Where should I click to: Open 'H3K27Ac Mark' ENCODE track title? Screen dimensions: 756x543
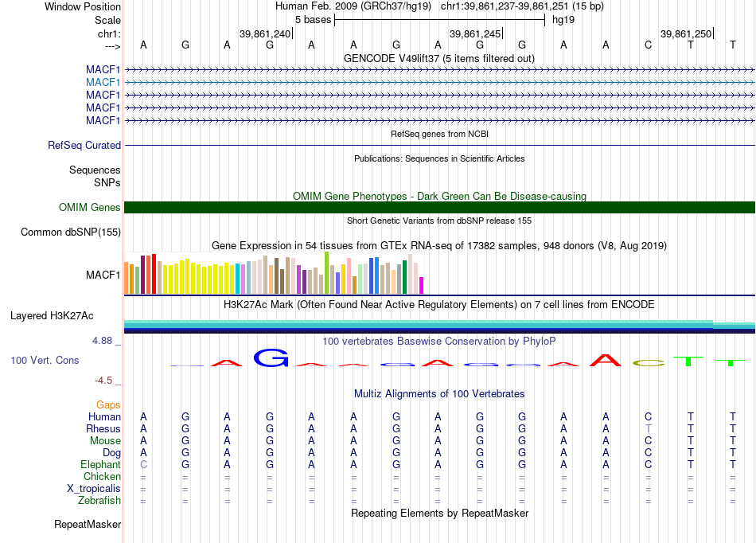439,305
